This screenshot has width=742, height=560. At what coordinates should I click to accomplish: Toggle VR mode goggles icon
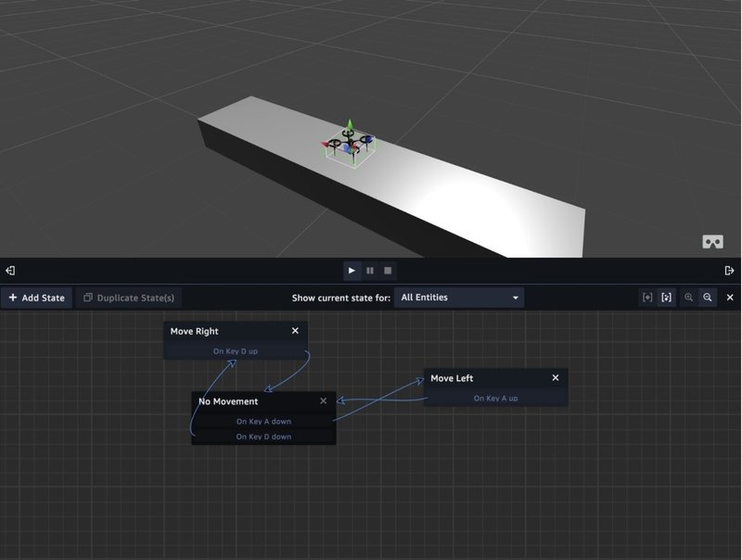point(712,242)
